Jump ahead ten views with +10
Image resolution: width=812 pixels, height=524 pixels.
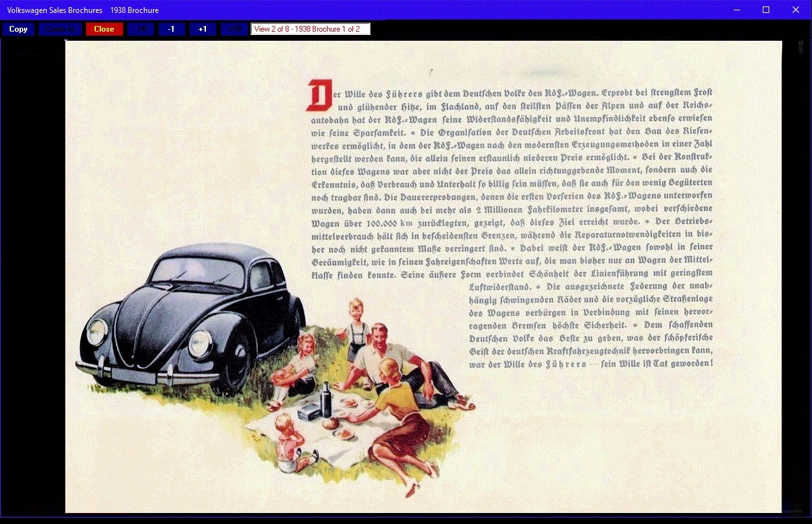tap(234, 29)
